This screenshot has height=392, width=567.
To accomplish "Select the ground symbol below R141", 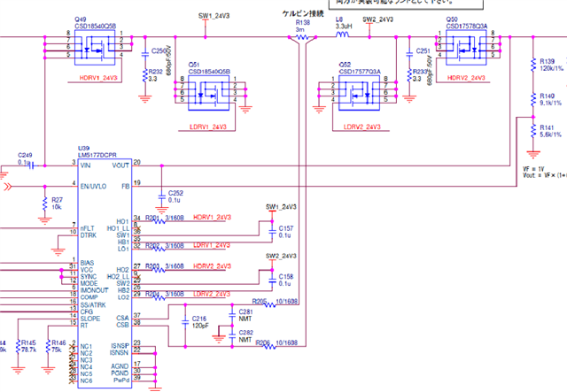I will pyautogui.click(x=533, y=154).
